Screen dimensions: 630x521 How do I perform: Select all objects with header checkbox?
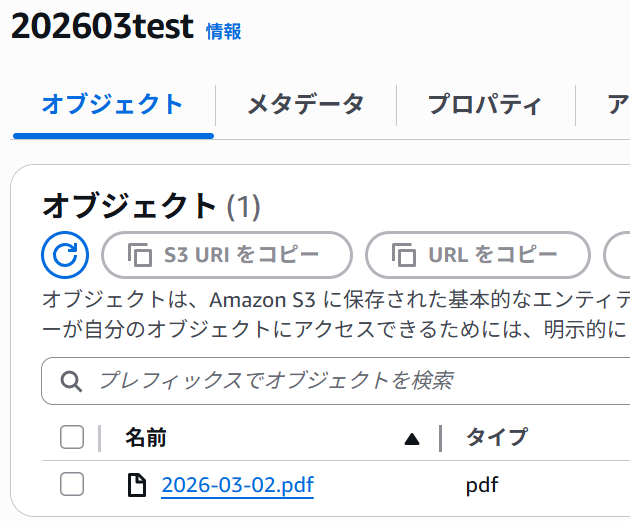coord(72,437)
